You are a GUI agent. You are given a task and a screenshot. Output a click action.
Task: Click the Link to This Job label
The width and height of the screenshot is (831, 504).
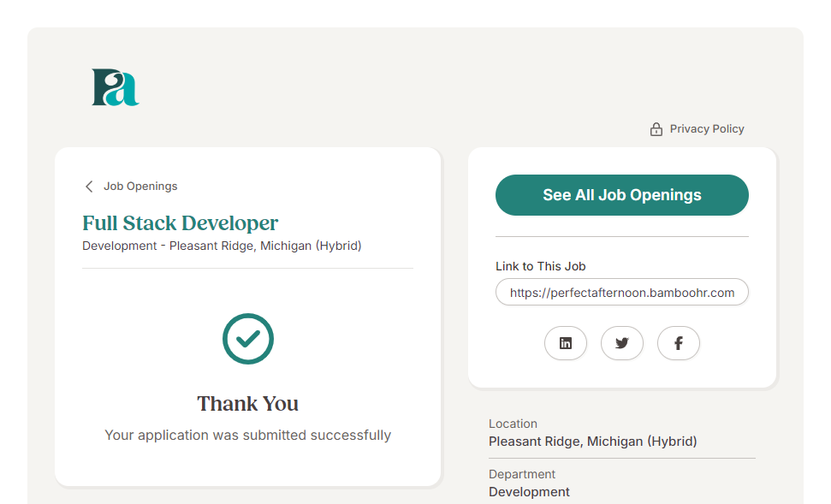coord(540,266)
